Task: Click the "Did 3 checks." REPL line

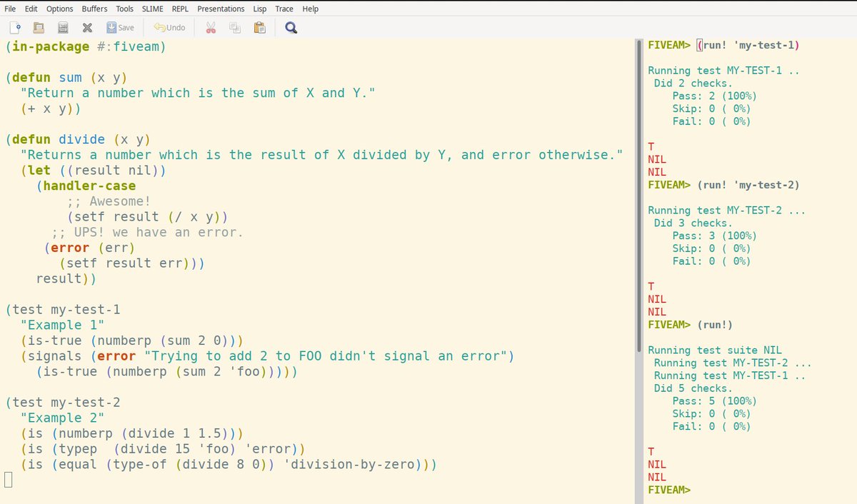Action: click(x=693, y=223)
